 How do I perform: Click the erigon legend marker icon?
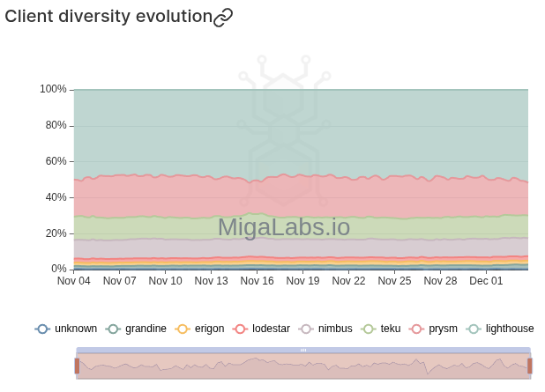183,329
